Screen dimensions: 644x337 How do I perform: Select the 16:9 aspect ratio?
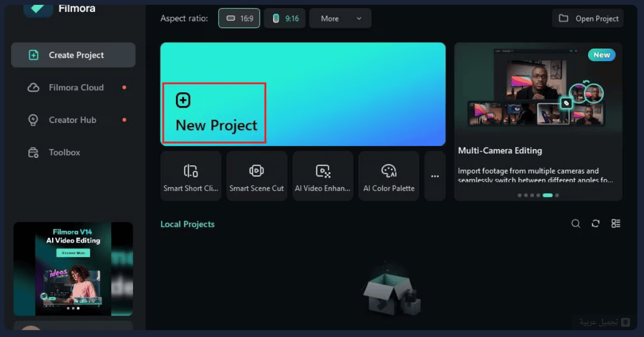[x=239, y=18]
